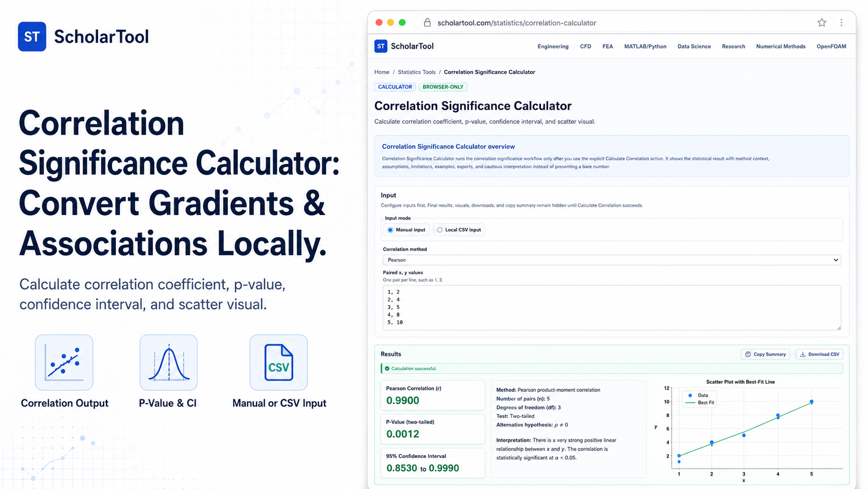This screenshot has width=868, height=489.
Task: Click the Correlation Output scatter icon
Action: (64, 362)
